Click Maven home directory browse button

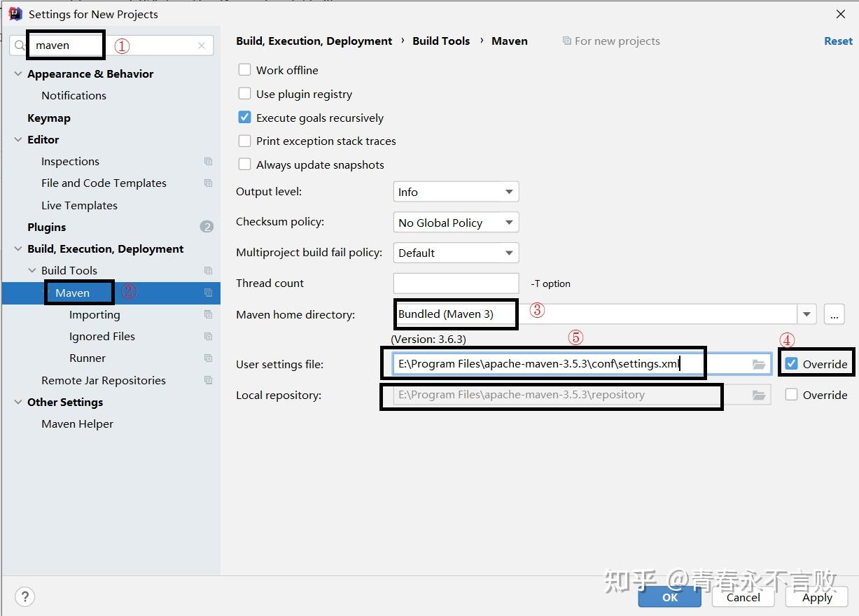(834, 314)
